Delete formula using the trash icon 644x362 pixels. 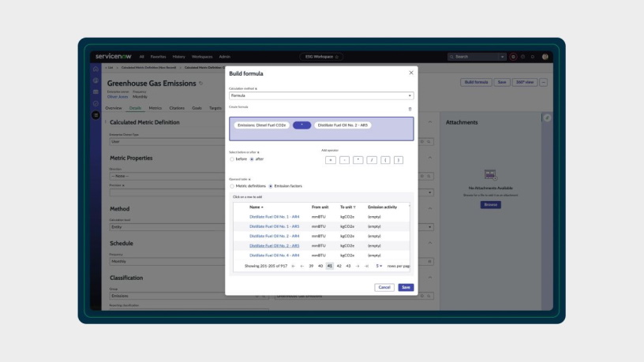coord(409,109)
